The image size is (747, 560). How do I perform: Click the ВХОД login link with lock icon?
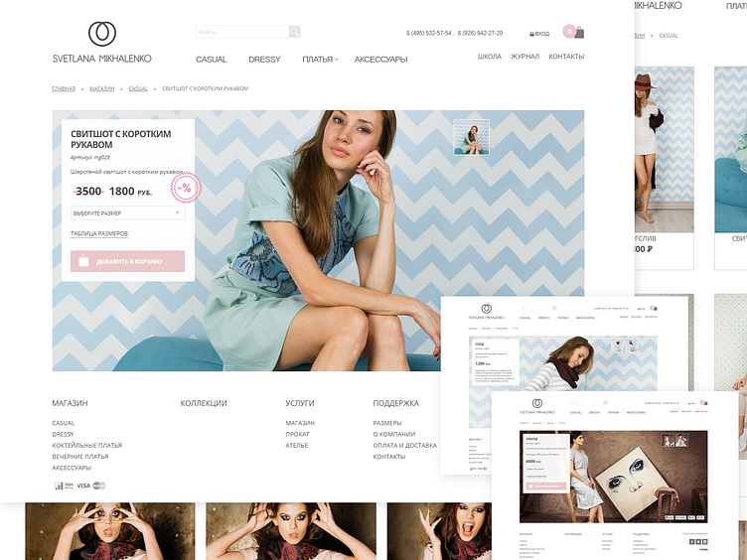click(539, 34)
